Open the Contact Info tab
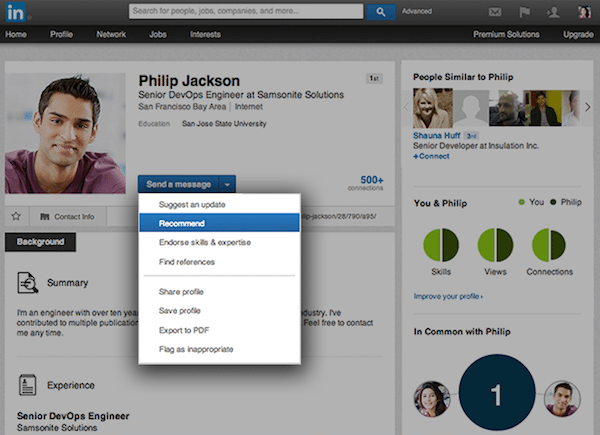 tap(68, 217)
